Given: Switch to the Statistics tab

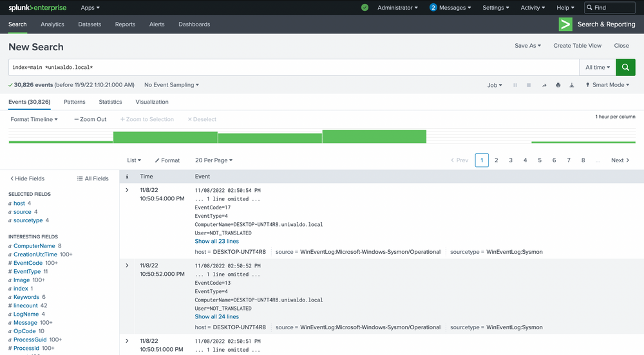Looking at the screenshot, I should tap(110, 102).
